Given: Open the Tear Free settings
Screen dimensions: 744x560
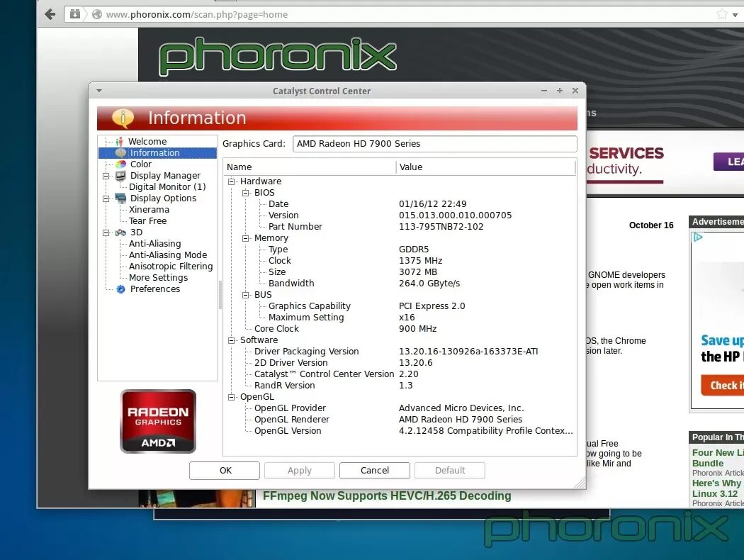Looking at the screenshot, I should coord(147,221).
